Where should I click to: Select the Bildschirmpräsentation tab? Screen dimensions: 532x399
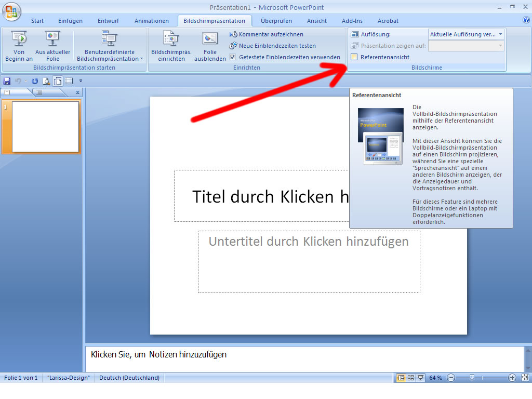(x=214, y=21)
